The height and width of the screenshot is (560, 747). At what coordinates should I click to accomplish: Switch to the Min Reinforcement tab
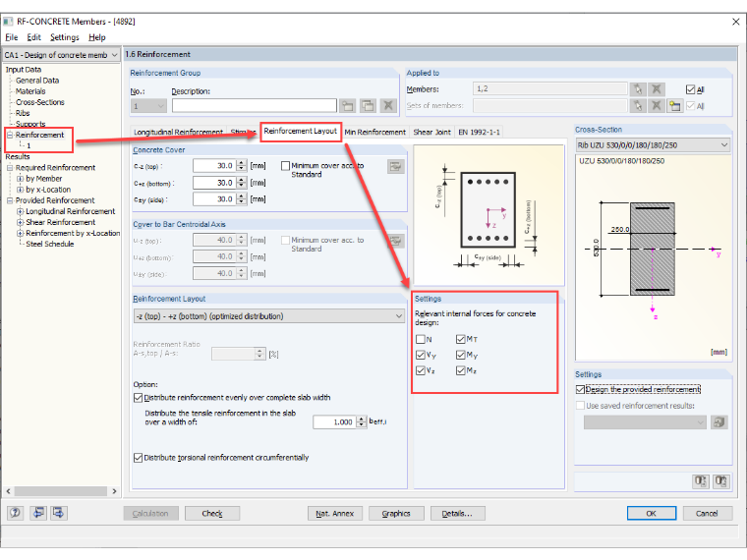coord(374,132)
